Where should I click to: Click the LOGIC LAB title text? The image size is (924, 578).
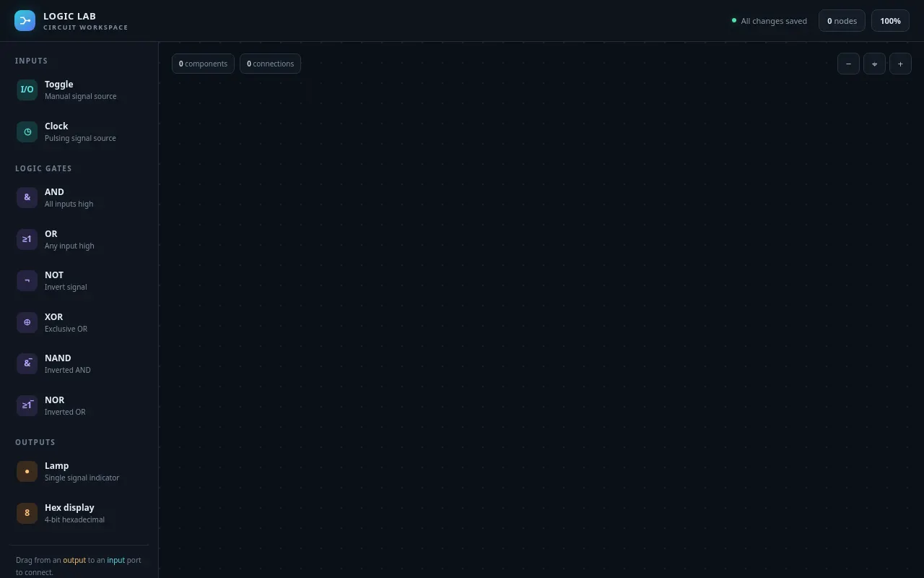click(69, 16)
